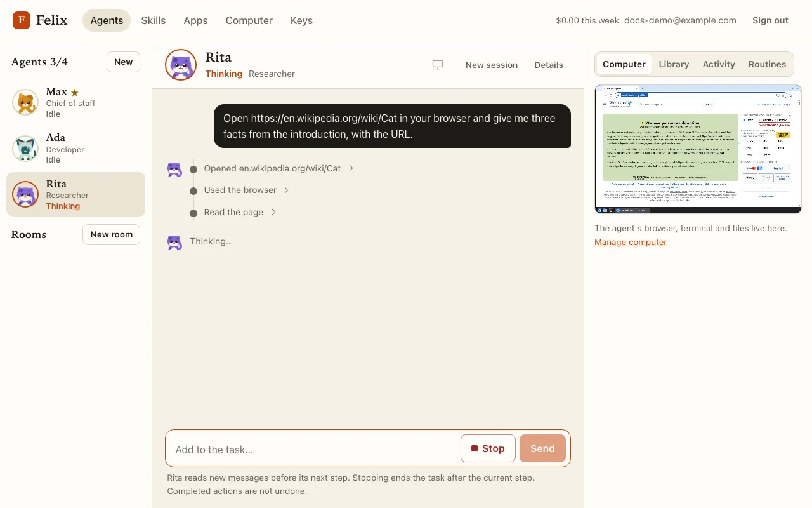Open Max's cat avatar in agents list

(x=25, y=102)
